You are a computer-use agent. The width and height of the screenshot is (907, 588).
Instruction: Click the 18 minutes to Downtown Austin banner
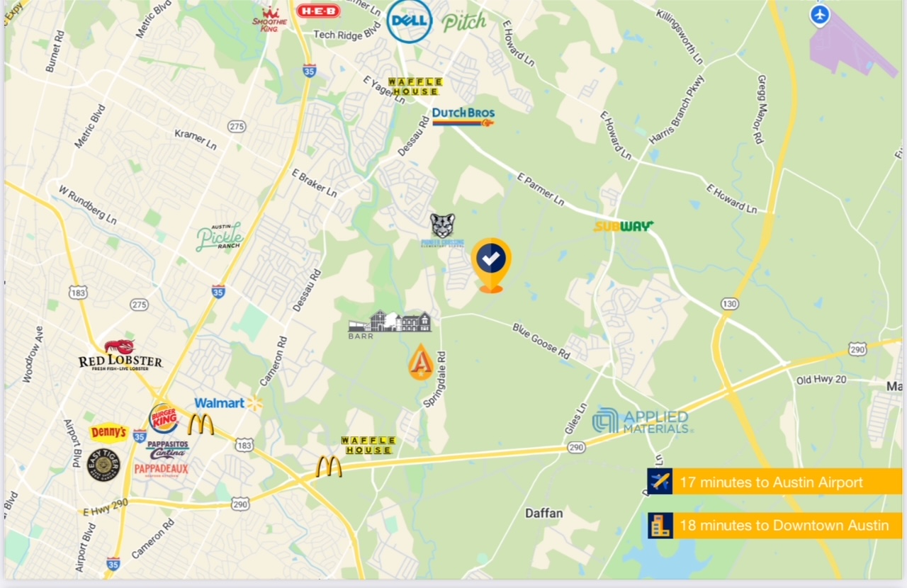[x=774, y=526]
